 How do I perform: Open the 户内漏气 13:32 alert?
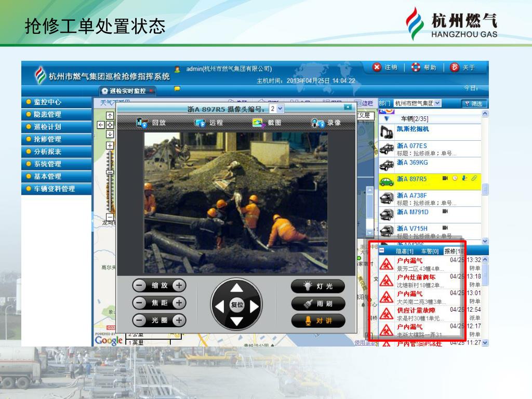click(x=430, y=264)
